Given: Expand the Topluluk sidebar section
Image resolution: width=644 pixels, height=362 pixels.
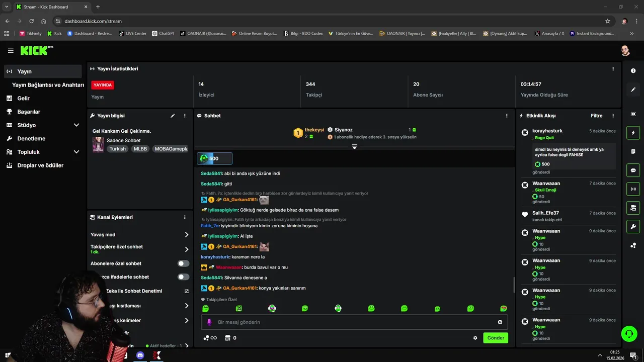Looking at the screenshot, I should tap(76, 152).
